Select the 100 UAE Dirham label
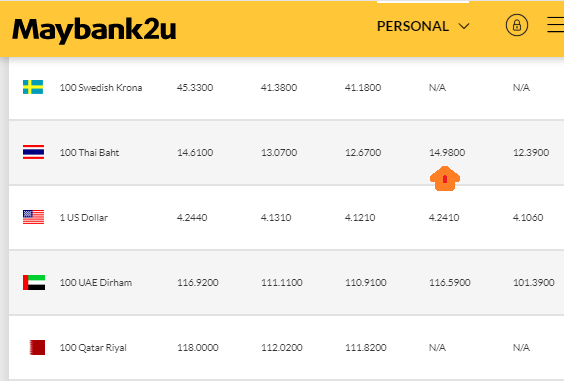Viewport: 564px width, 381px height. [x=96, y=282]
